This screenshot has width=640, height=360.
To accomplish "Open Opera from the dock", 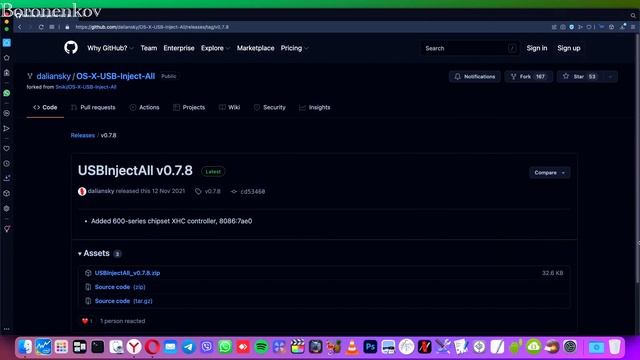I will (152, 347).
